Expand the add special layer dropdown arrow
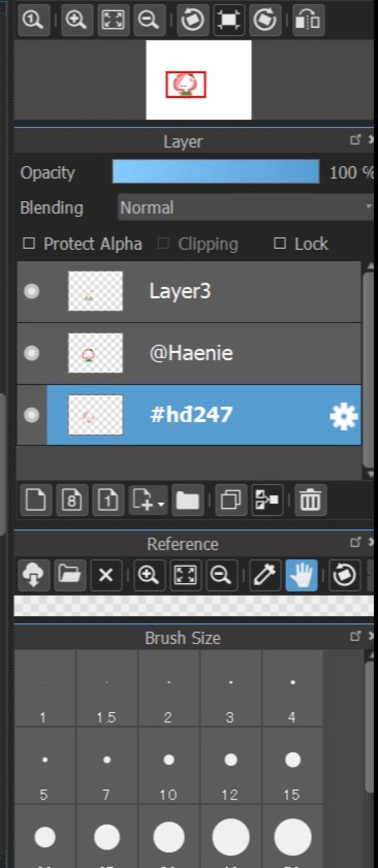Screen dimensions: 378x868 [x=161, y=503]
